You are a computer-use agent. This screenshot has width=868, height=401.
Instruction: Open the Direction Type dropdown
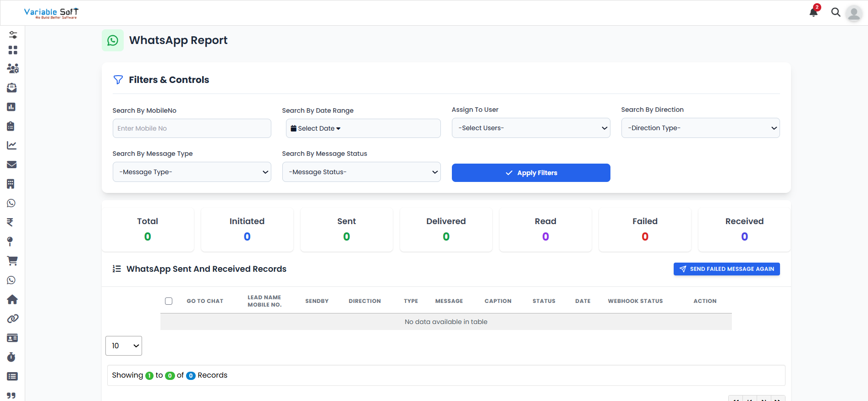click(x=700, y=128)
